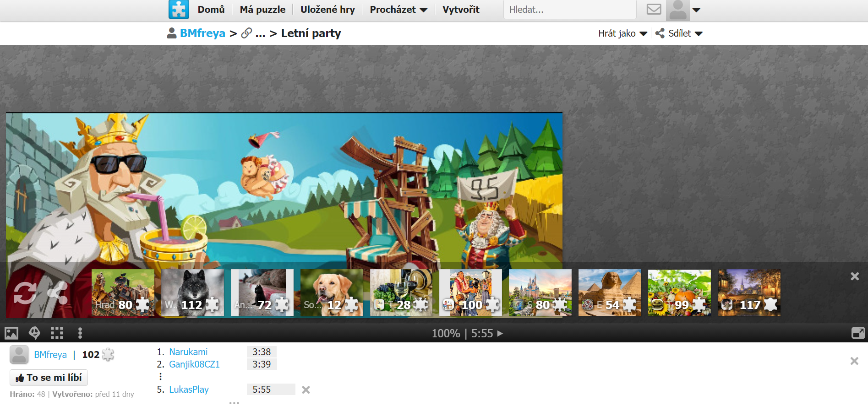Open the Hrad 80-piece puzzle thumbnail
Viewport: 868px width, 406px height.
point(123,292)
